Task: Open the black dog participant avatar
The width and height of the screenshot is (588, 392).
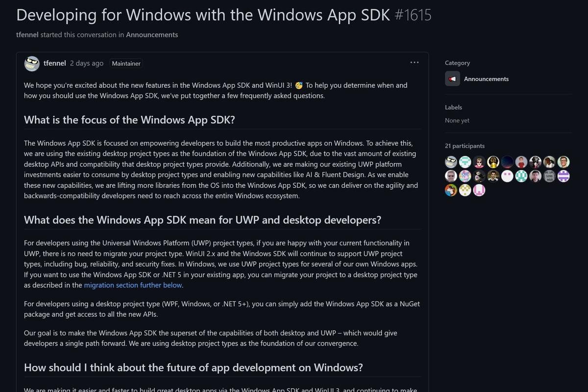Action: click(536, 162)
